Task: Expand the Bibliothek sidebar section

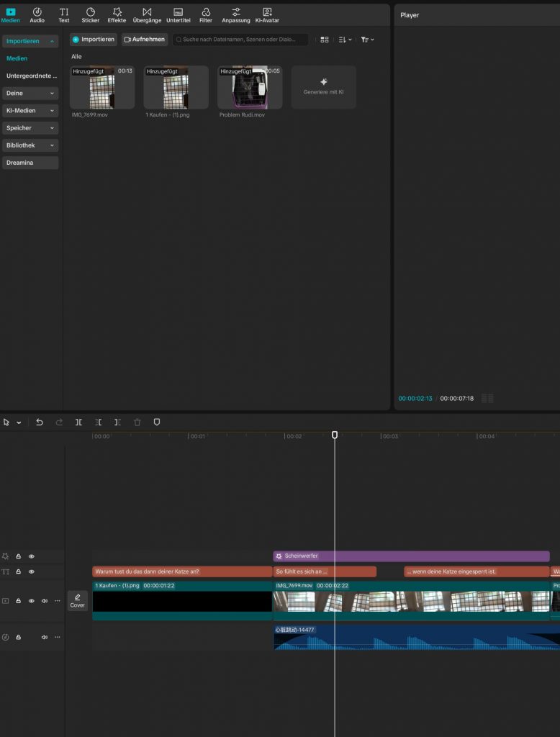Action: [x=30, y=145]
